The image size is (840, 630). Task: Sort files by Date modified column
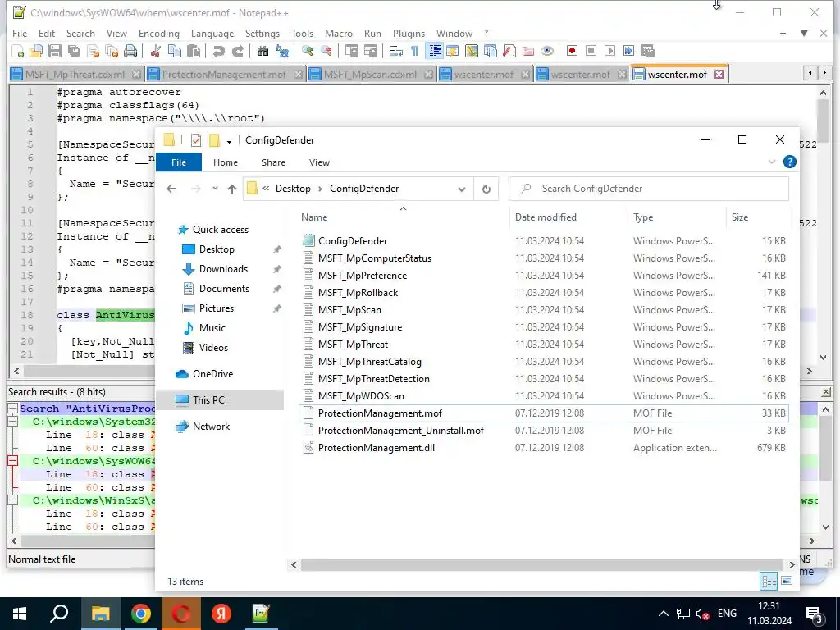point(546,217)
